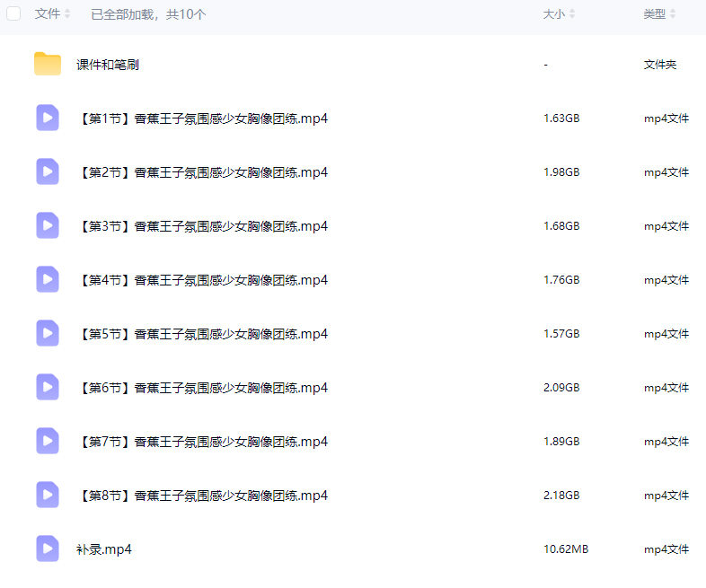Click the video icon for 第5节 file
This screenshot has height=588, width=706.
(x=48, y=333)
